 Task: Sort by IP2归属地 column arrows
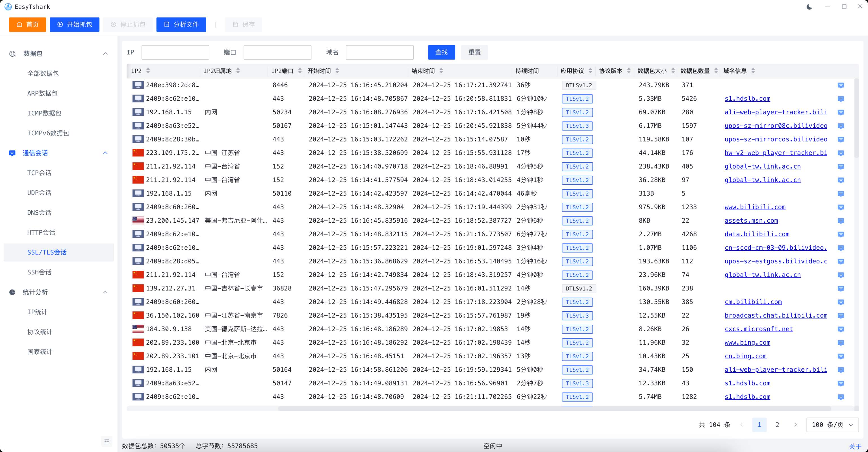coord(238,71)
